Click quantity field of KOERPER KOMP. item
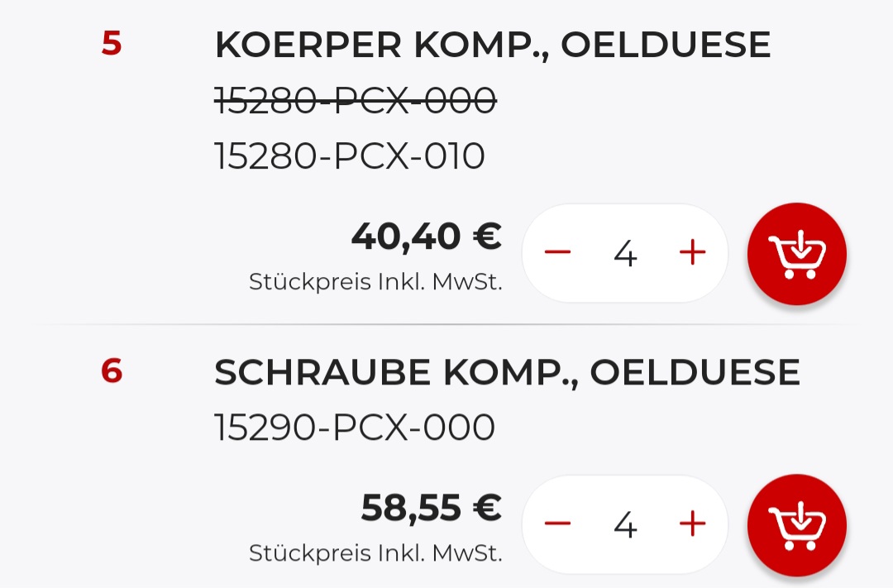 (625, 254)
